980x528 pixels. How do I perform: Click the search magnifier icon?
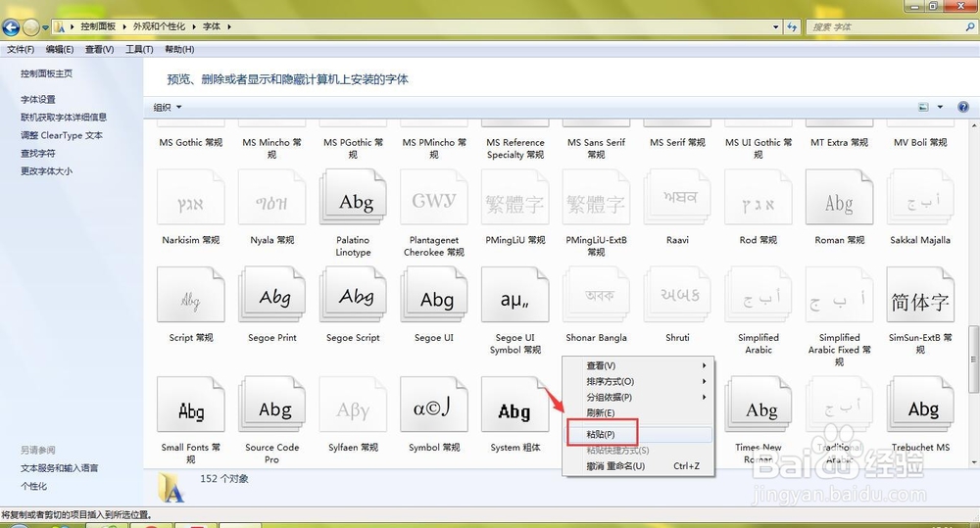[x=969, y=26]
